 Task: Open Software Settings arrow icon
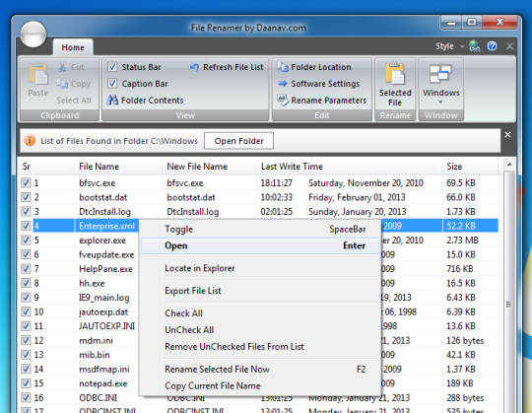[283, 84]
